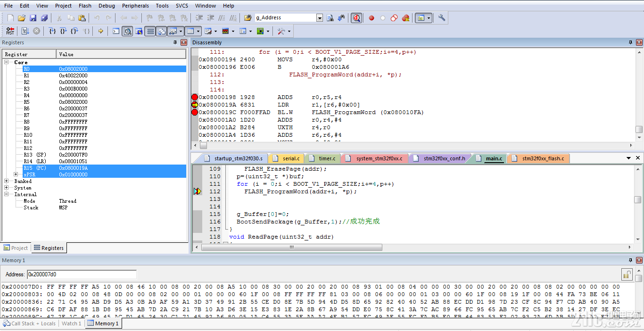This screenshot has width=644, height=331.
Task: Click the Step Out icon
Action: click(x=74, y=31)
